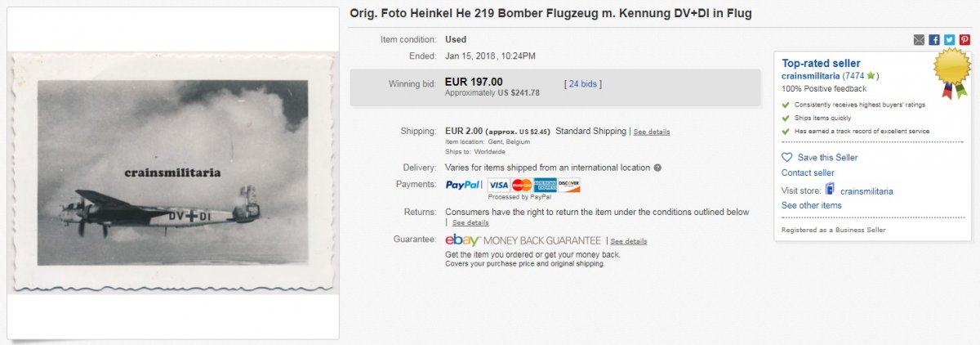Click the store icon beside Visit store
This screenshot has width=980, height=345.
[831, 190]
